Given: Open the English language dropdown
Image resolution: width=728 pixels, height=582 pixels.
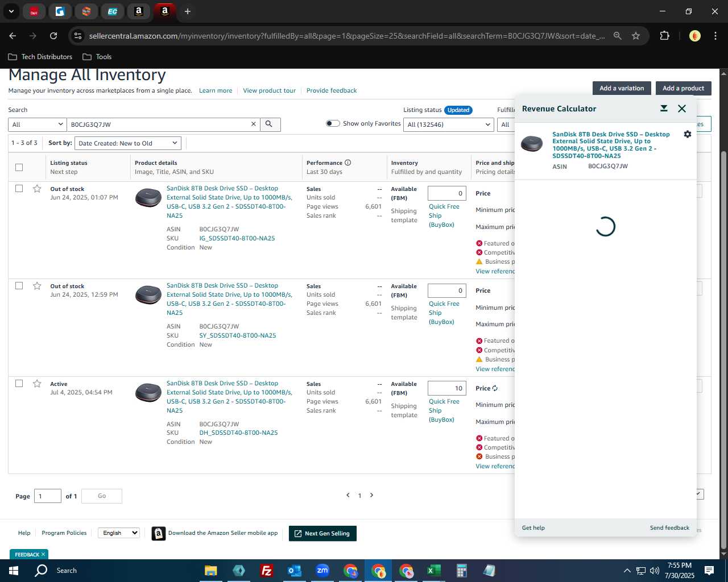Looking at the screenshot, I should 118,533.
